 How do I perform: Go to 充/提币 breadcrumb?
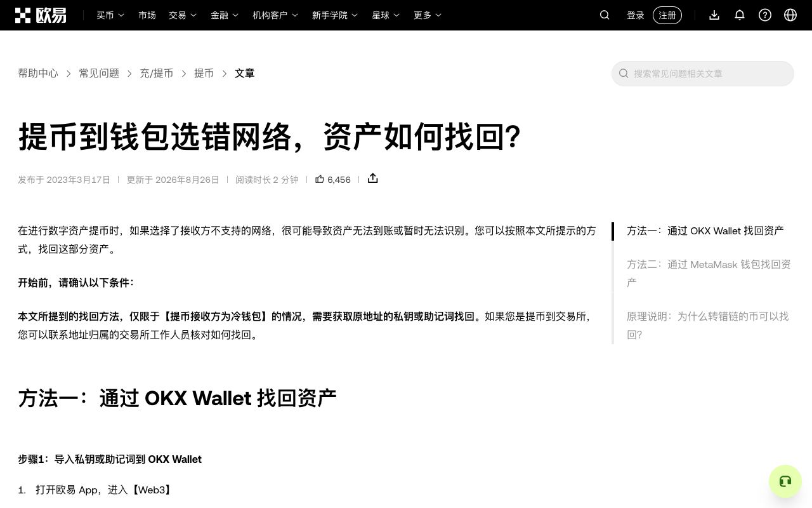point(157,74)
